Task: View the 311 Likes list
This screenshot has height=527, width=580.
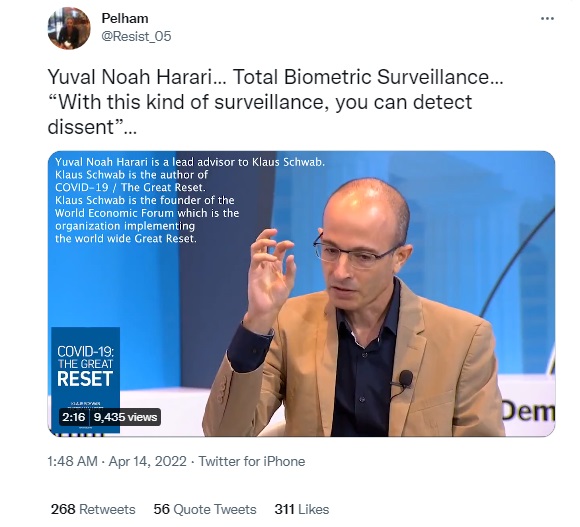Action: (x=301, y=509)
